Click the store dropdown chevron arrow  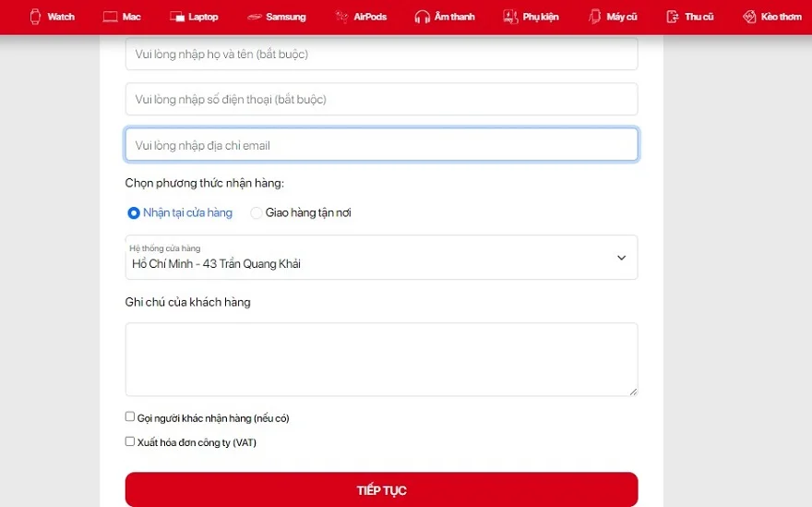coord(621,258)
